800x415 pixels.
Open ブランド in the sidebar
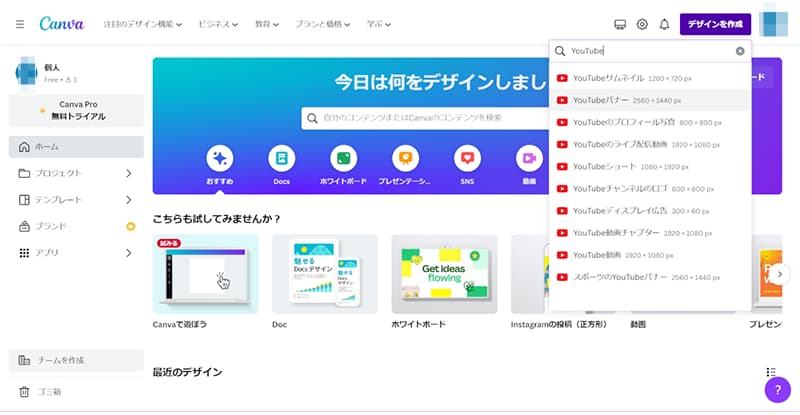[77, 226]
